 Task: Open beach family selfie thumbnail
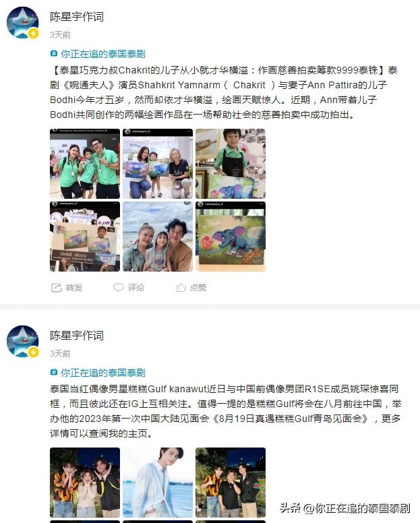158,237
